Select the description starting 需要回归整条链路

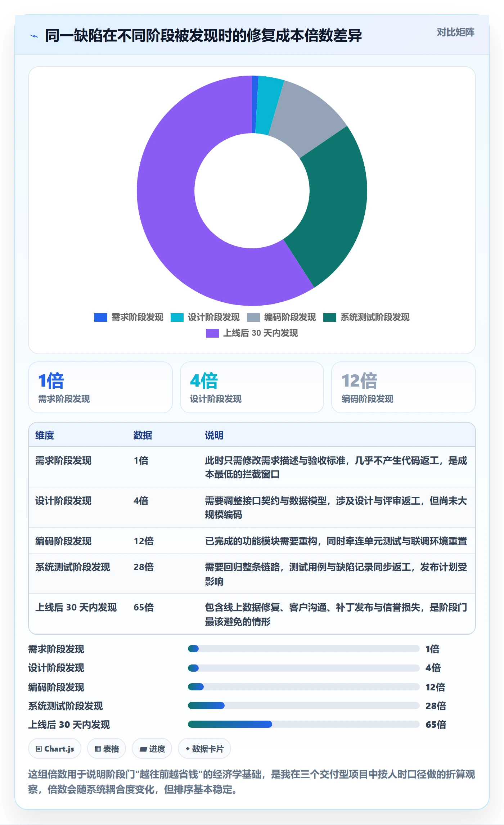[336, 574]
